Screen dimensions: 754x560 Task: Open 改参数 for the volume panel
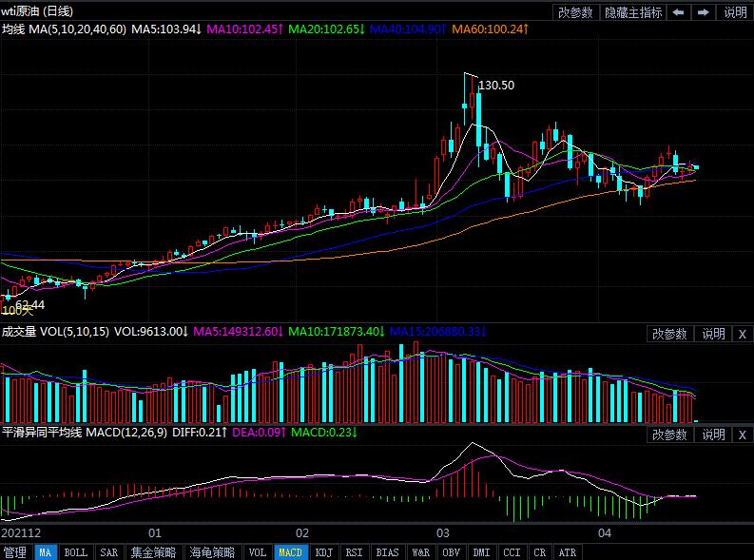[x=669, y=334]
